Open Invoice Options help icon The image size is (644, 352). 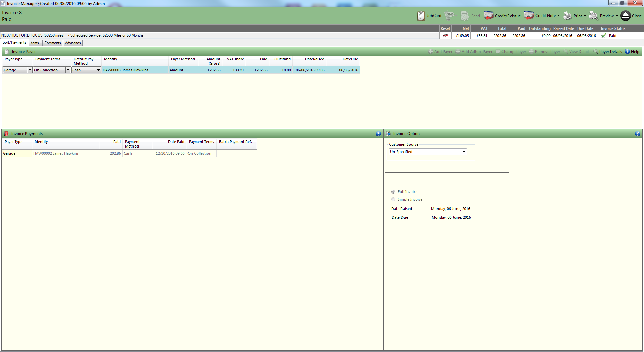tap(638, 134)
